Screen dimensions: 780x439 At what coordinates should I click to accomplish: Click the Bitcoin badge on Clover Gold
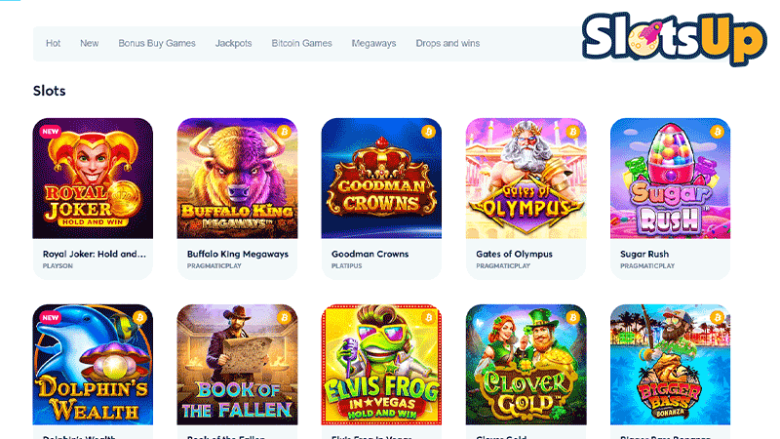click(x=573, y=318)
